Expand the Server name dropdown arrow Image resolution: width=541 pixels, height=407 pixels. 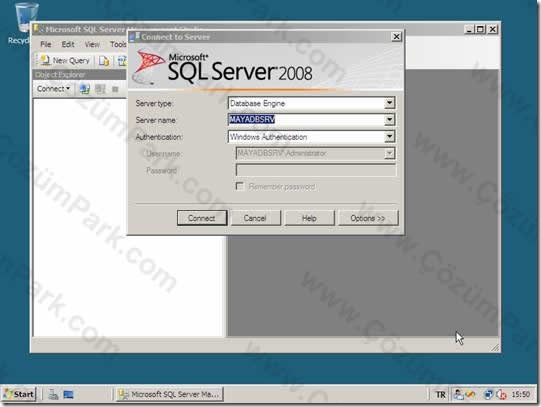(x=389, y=120)
